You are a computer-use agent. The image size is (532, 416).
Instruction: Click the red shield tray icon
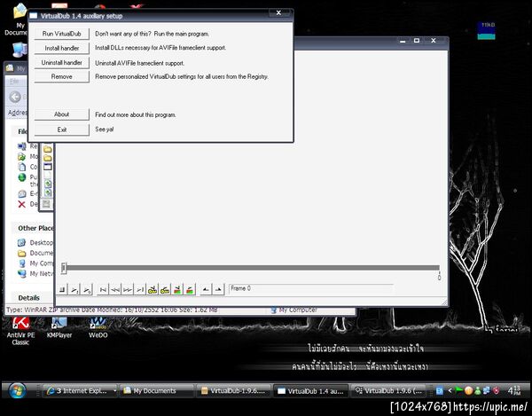point(496,390)
